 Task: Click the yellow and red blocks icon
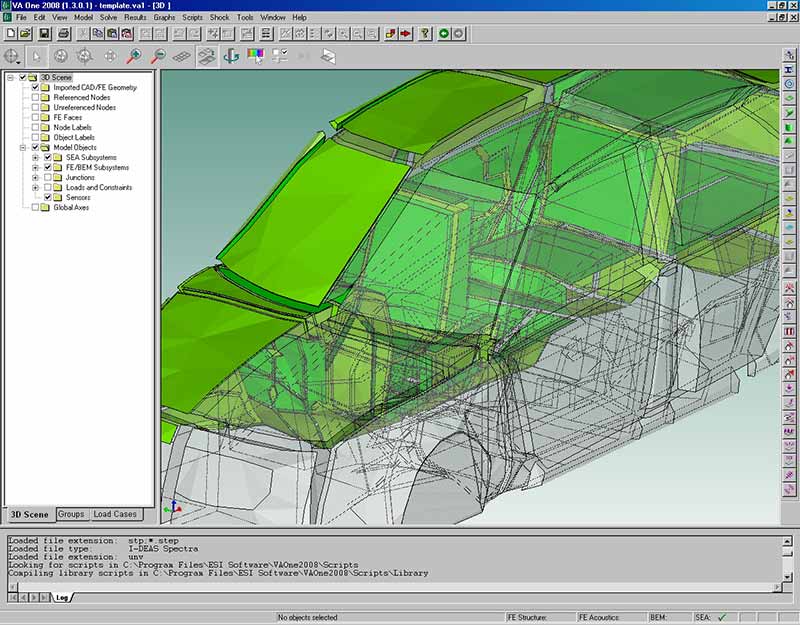[391, 34]
